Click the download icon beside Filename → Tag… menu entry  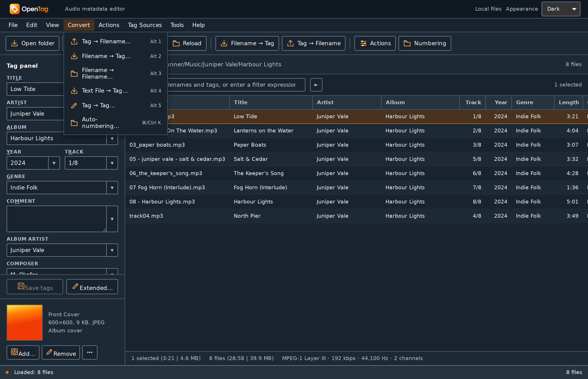pyautogui.click(x=74, y=56)
